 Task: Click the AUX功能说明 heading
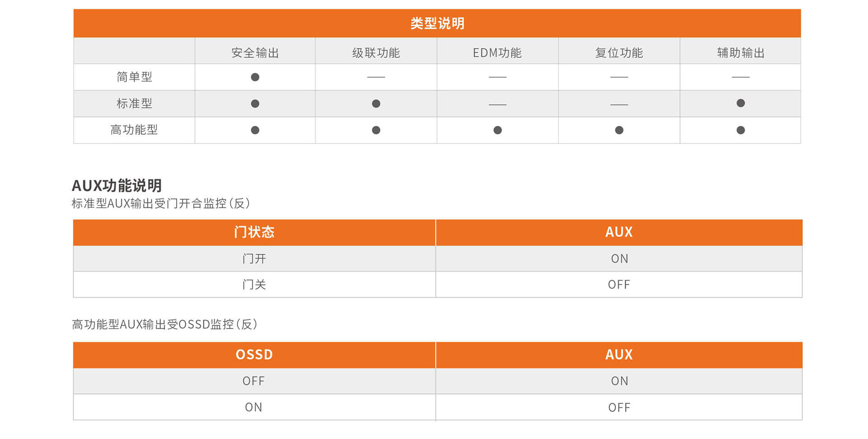[x=117, y=186]
